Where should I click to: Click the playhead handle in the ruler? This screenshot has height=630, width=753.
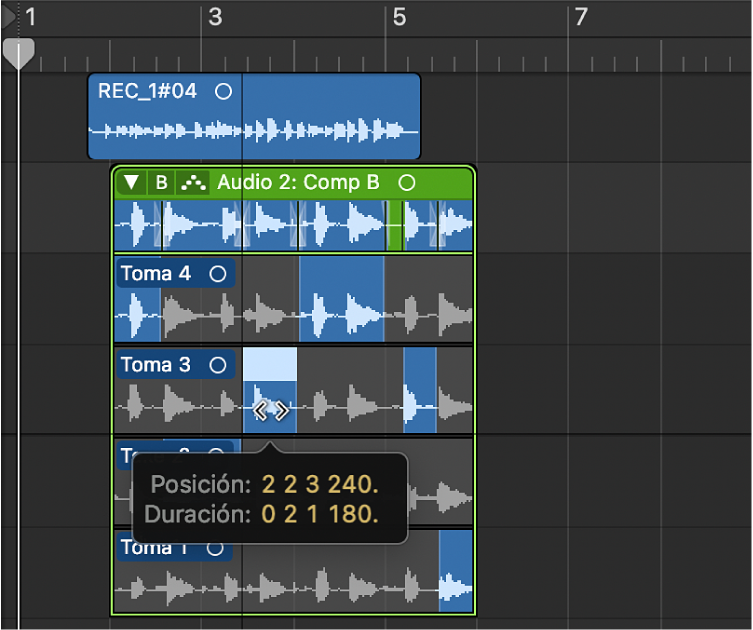click(x=19, y=53)
